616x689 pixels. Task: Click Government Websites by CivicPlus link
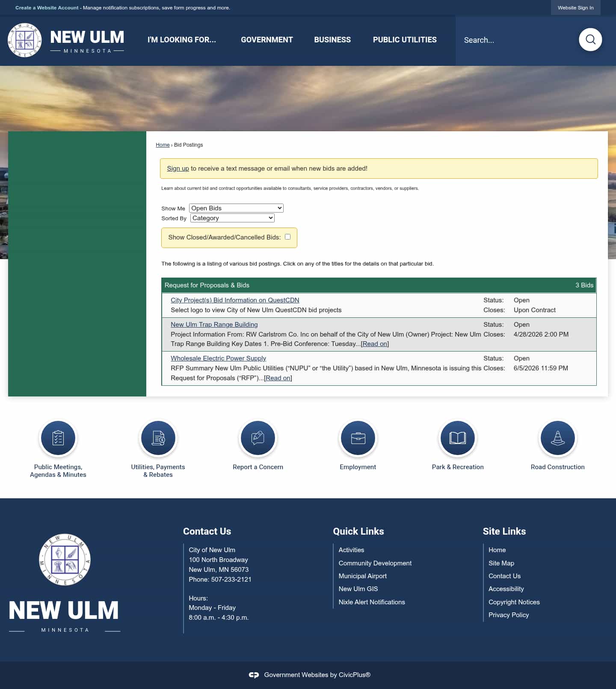[x=317, y=675]
